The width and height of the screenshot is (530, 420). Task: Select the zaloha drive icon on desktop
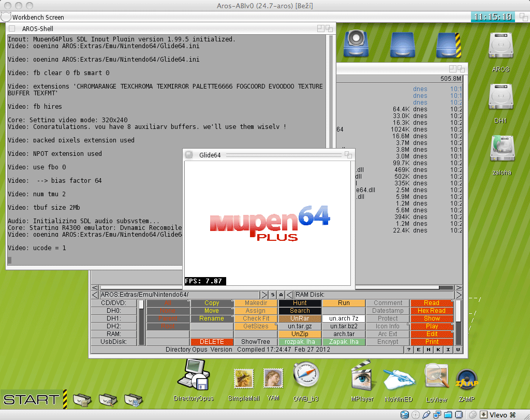point(500,149)
